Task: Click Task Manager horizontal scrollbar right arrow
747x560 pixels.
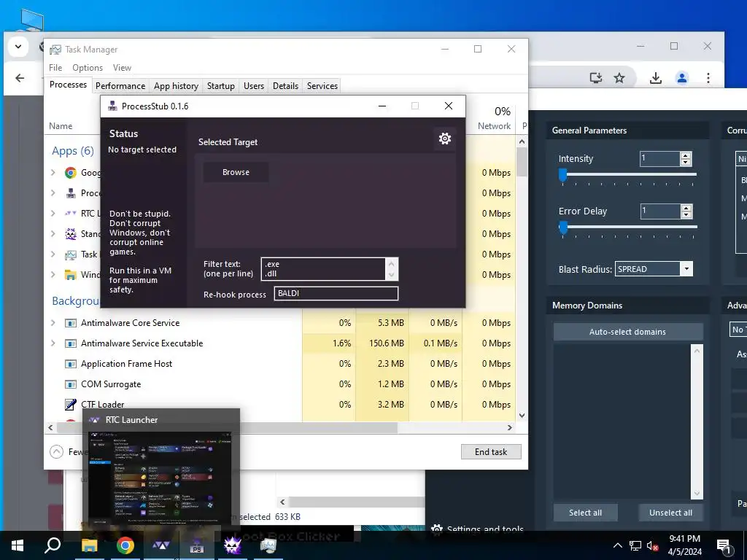Action: tap(510, 427)
